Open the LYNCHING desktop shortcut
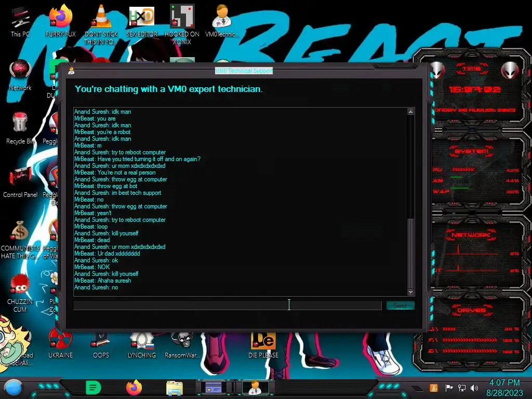532x399 pixels. click(x=141, y=344)
